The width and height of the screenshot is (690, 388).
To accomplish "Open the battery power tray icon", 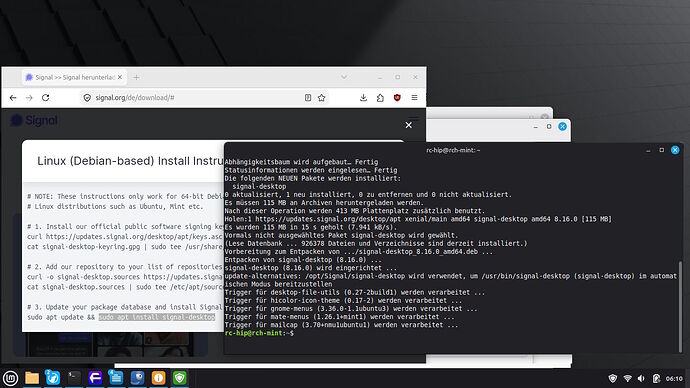I will point(656,378).
